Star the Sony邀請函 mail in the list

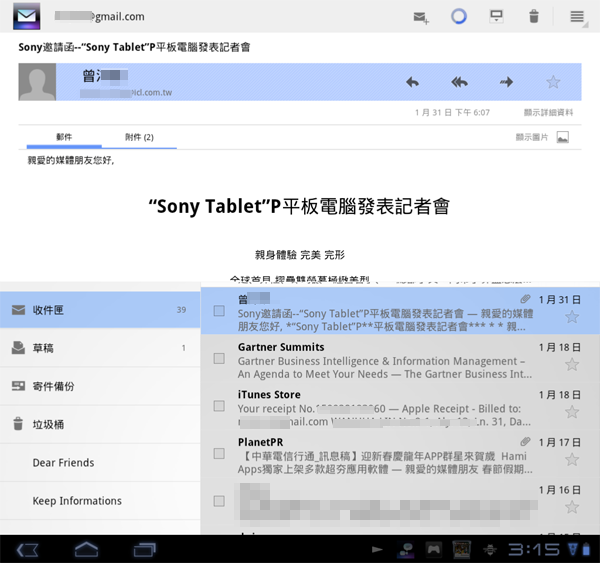pyautogui.click(x=572, y=317)
